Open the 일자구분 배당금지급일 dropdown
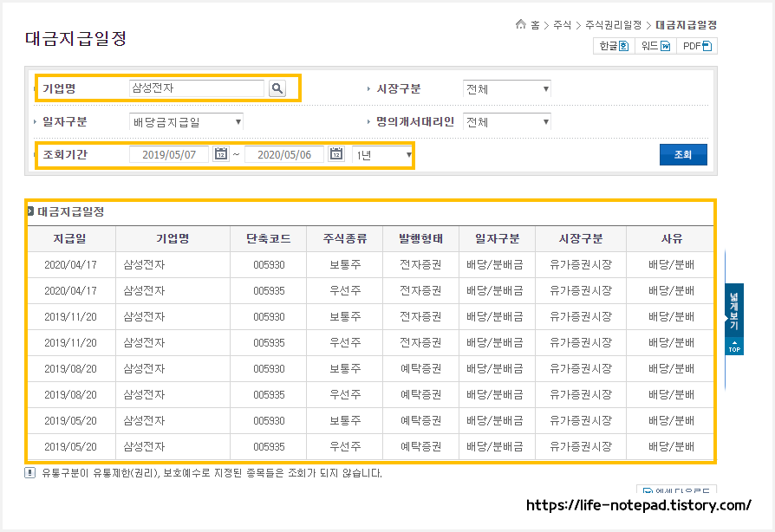775x532 pixels. 186,122
